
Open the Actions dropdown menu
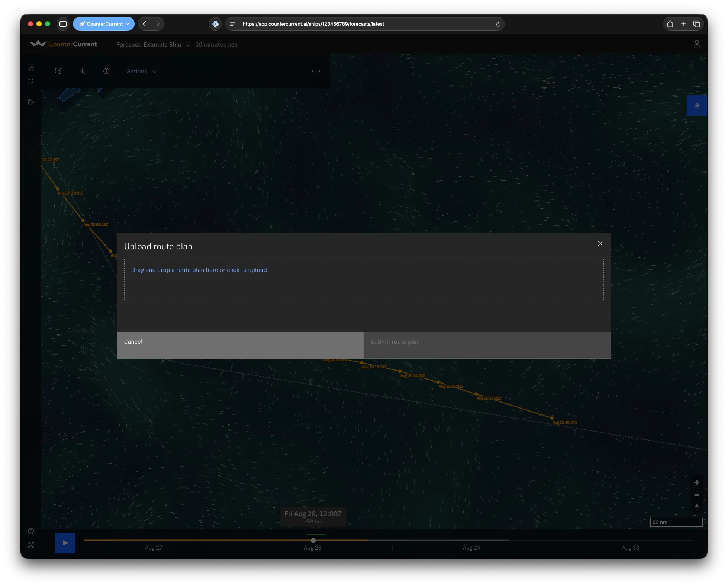[x=141, y=71]
